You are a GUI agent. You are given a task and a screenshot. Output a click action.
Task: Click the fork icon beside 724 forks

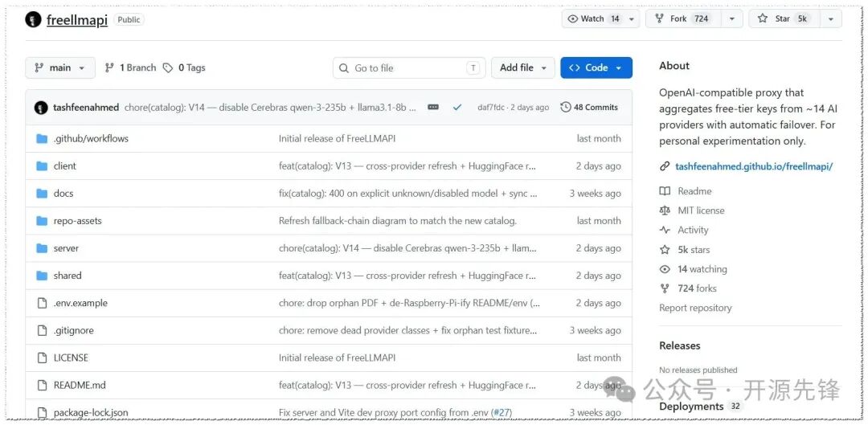point(665,288)
